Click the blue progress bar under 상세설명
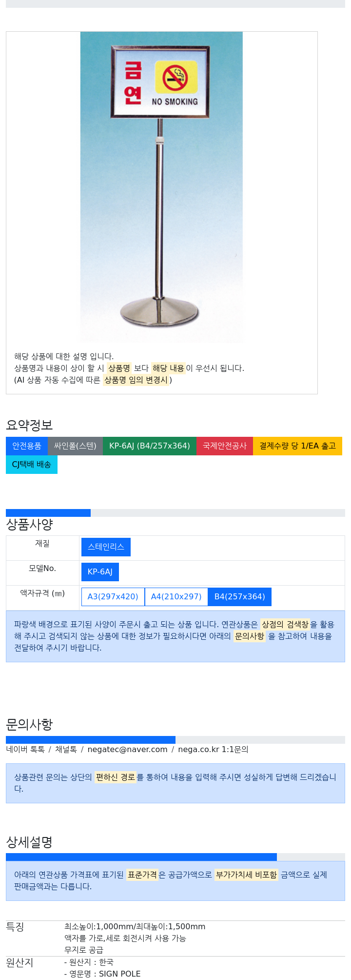351x980 pixels. tap(141, 857)
